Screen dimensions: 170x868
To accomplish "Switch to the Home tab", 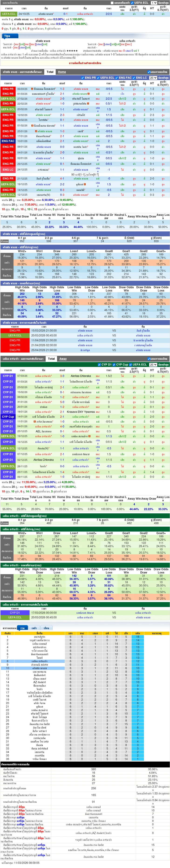I will (62, 72).
